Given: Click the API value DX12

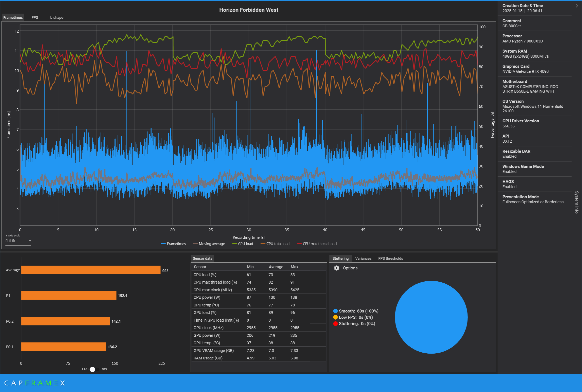Looking at the screenshot, I should click(x=507, y=141).
